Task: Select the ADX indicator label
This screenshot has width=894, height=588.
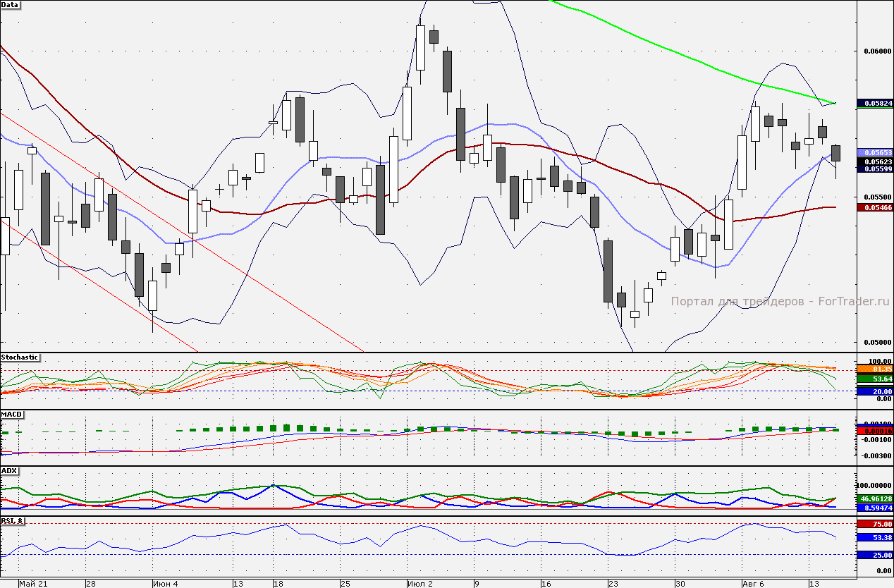Action: 9,470
